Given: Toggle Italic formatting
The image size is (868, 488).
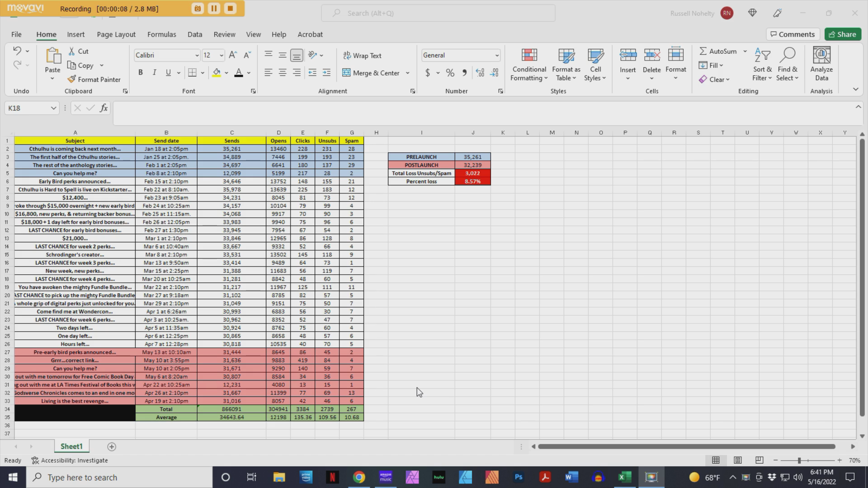Looking at the screenshot, I should tap(155, 73).
